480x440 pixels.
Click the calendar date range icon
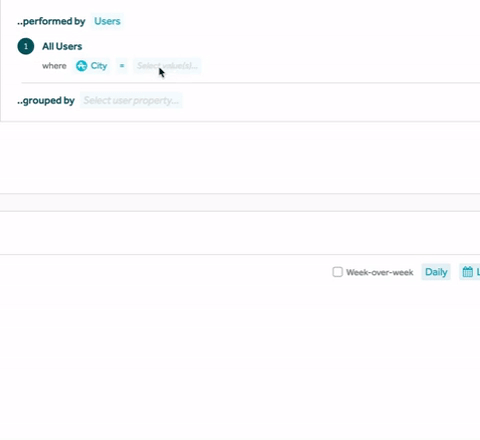point(468,272)
